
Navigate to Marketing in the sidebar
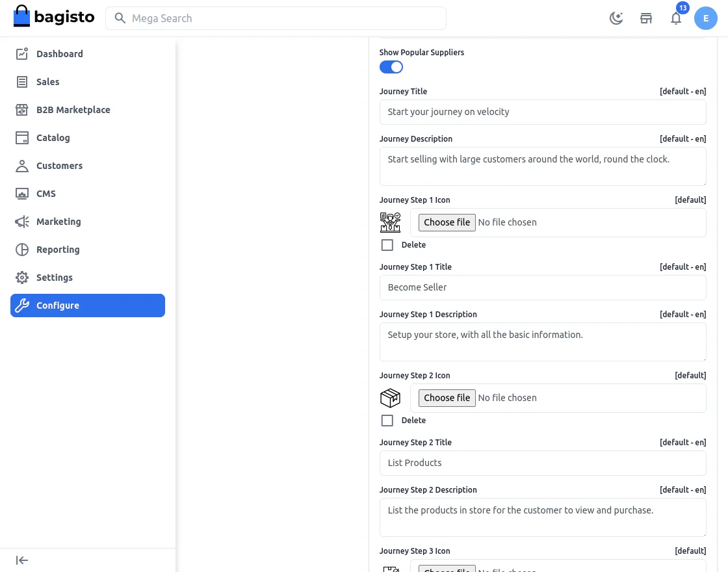pyautogui.click(x=58, y=222)
